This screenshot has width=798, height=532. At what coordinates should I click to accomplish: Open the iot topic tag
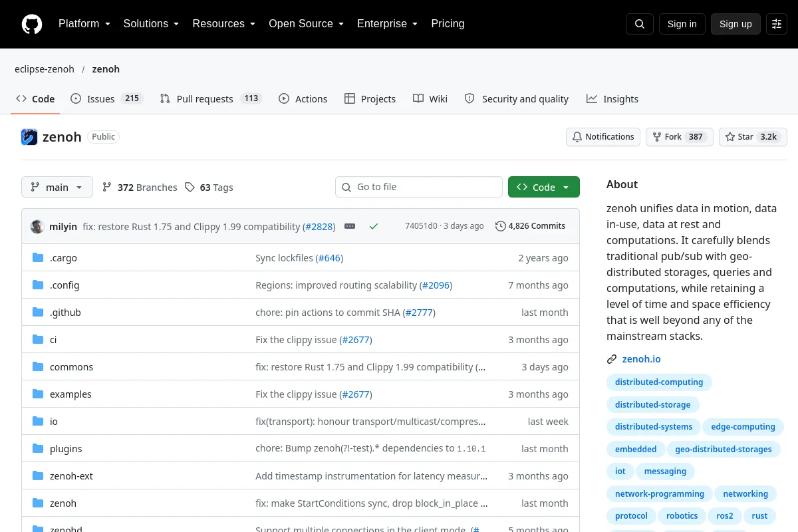pos(620,471)
